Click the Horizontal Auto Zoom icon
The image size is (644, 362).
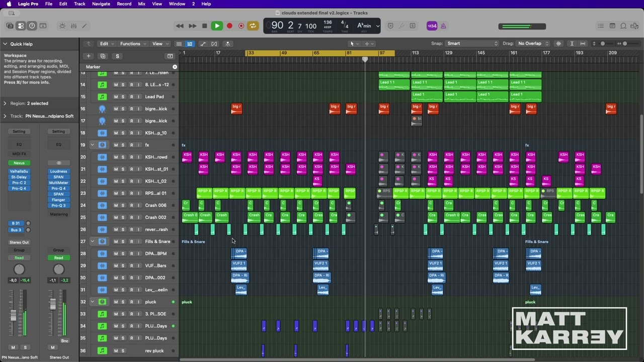tap(583, 44)
